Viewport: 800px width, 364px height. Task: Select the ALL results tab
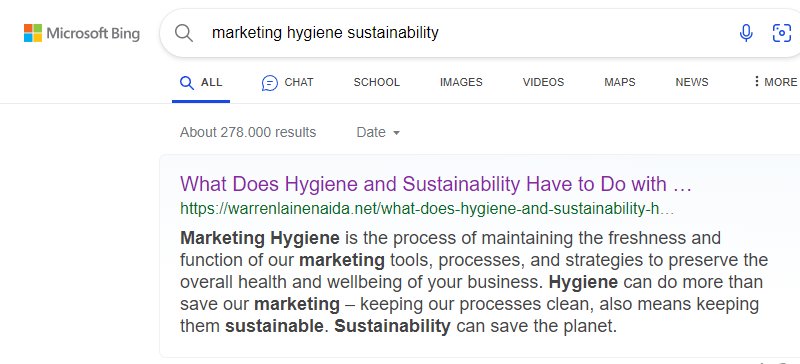(201, 82)
